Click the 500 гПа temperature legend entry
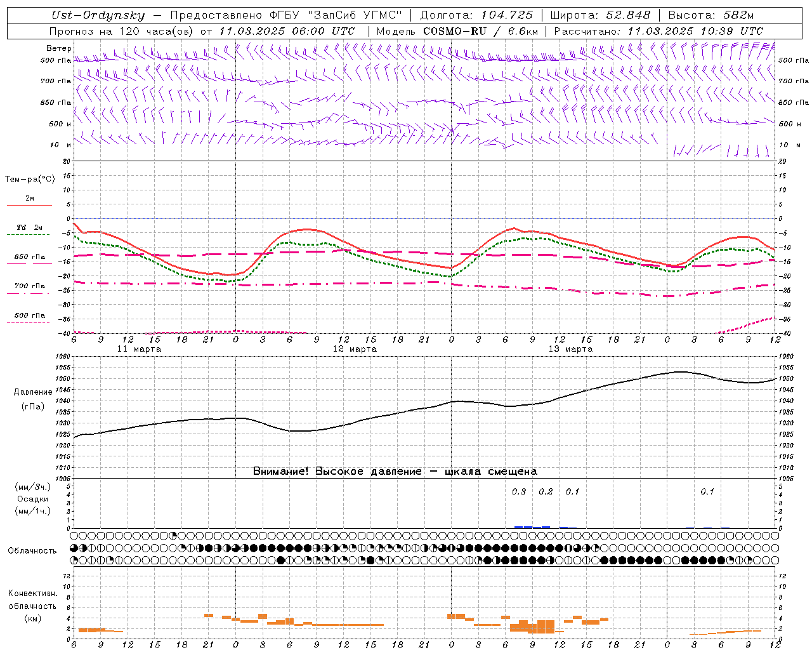This screenshot has width=812, height=650. click(x=30, y=315)
